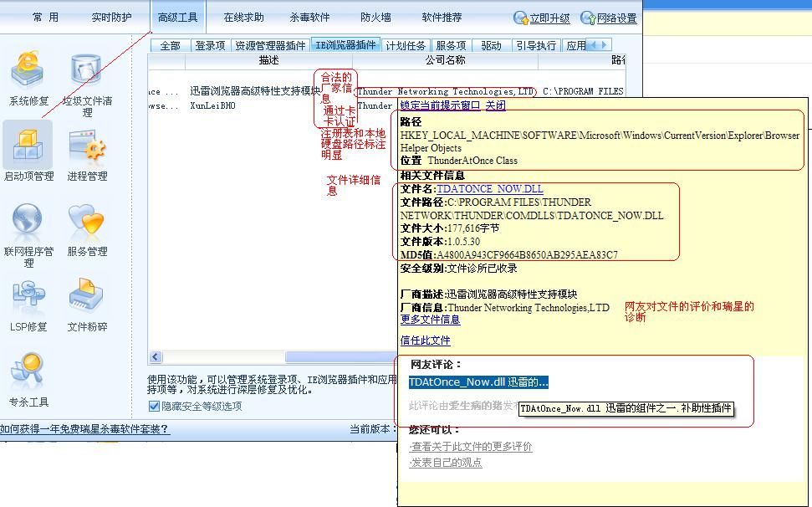812x507 pixels.
Task: Open the 软件推荐 tab
Action: tap(442, 18)
